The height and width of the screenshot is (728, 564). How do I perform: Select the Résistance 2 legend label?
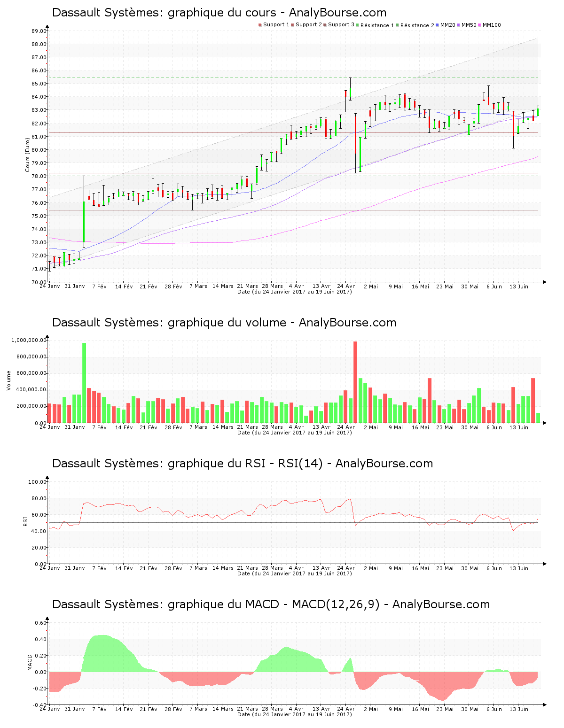coord(417,25)
